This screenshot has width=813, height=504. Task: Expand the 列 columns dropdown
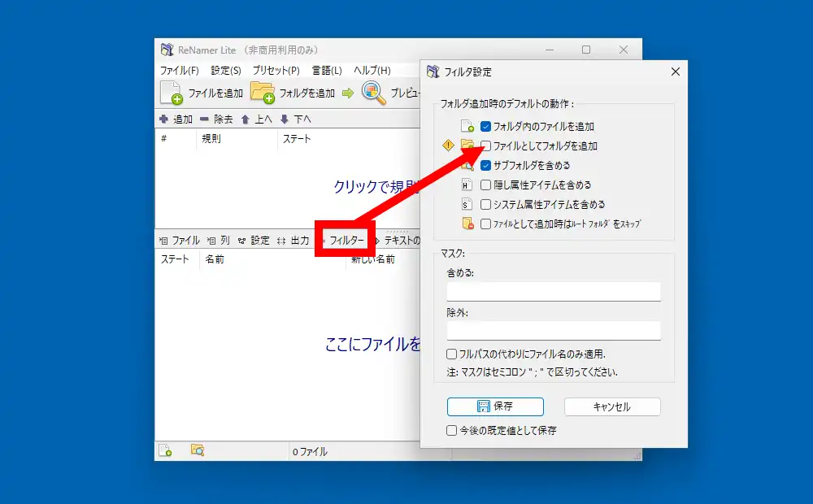[219, 241]
